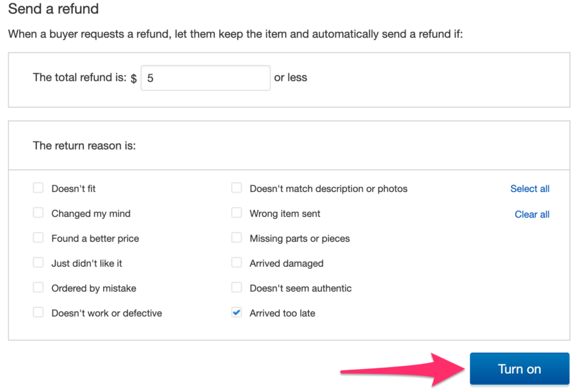The image size is (576, 392).
Task: Check Doesn't work or defective
Action: coord(38,313)
